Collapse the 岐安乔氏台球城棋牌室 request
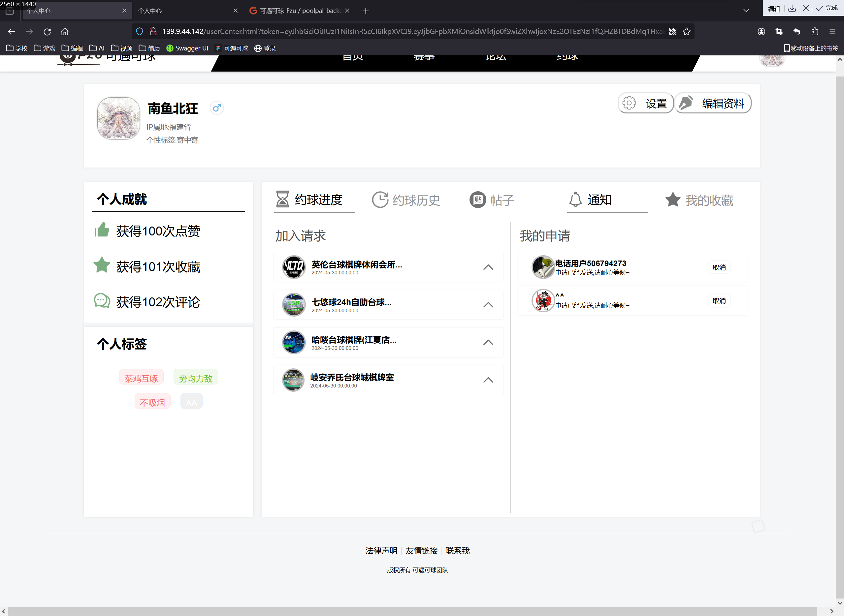Viewport: 844px width, 616px height. [488, 380]
